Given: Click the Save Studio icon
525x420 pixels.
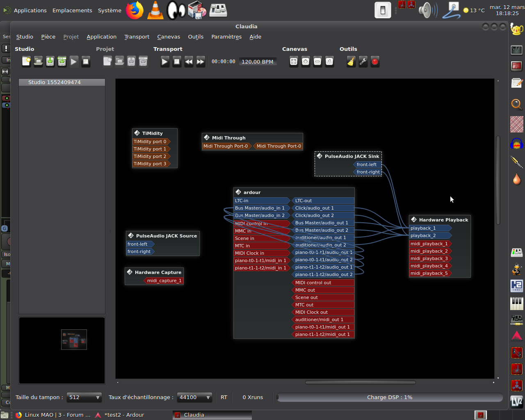Looking at the screenshot, I should tap(50, 62).
